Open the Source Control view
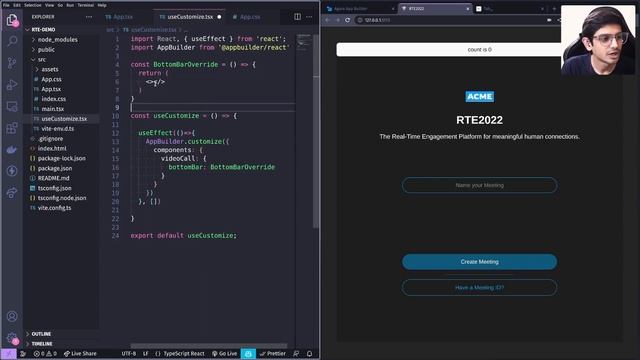The image size is (640, 360). [12, 62]
